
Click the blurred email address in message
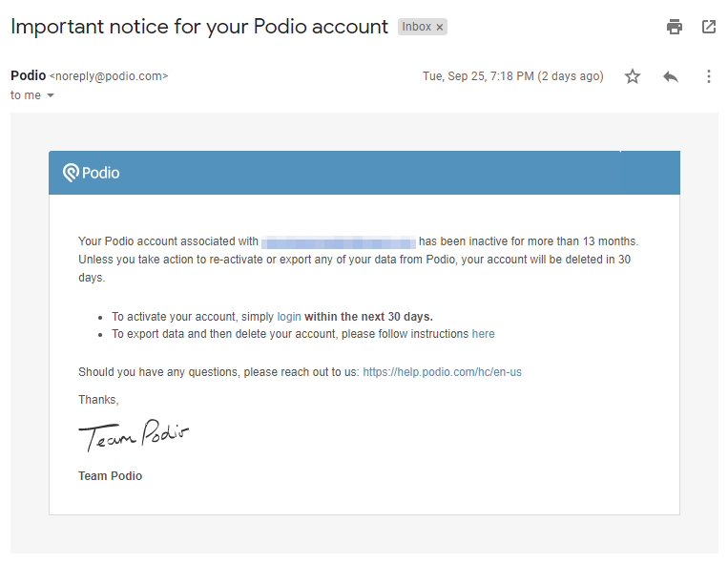point(339,241)
